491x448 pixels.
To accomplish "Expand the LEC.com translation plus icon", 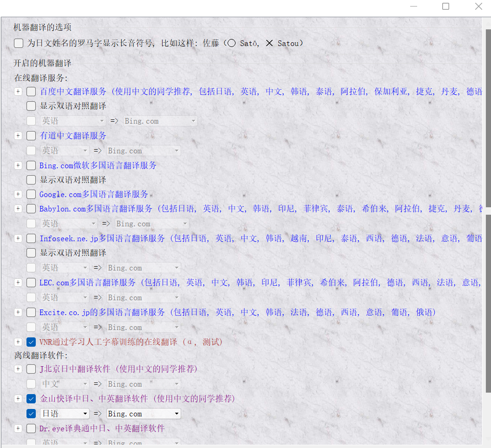I will click(18, 283).
